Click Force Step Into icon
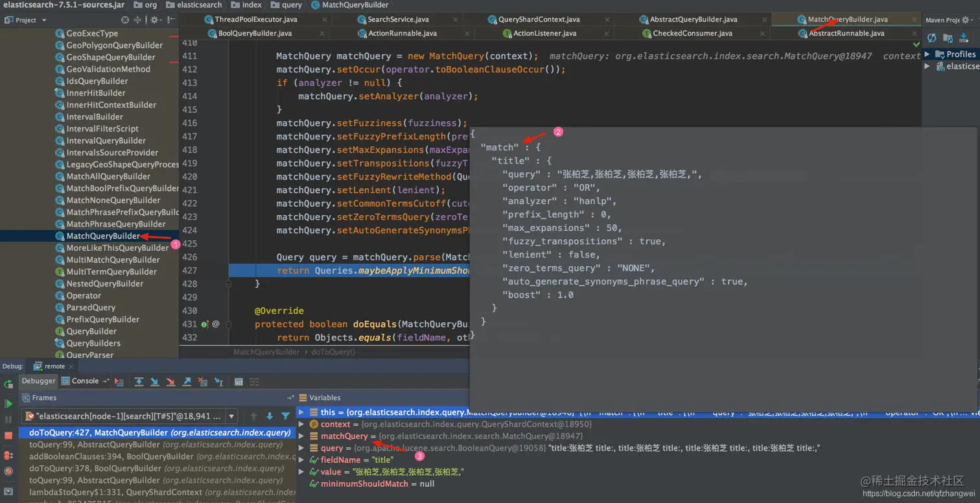This screenshot has height=503, width=980. coord(170,382)
